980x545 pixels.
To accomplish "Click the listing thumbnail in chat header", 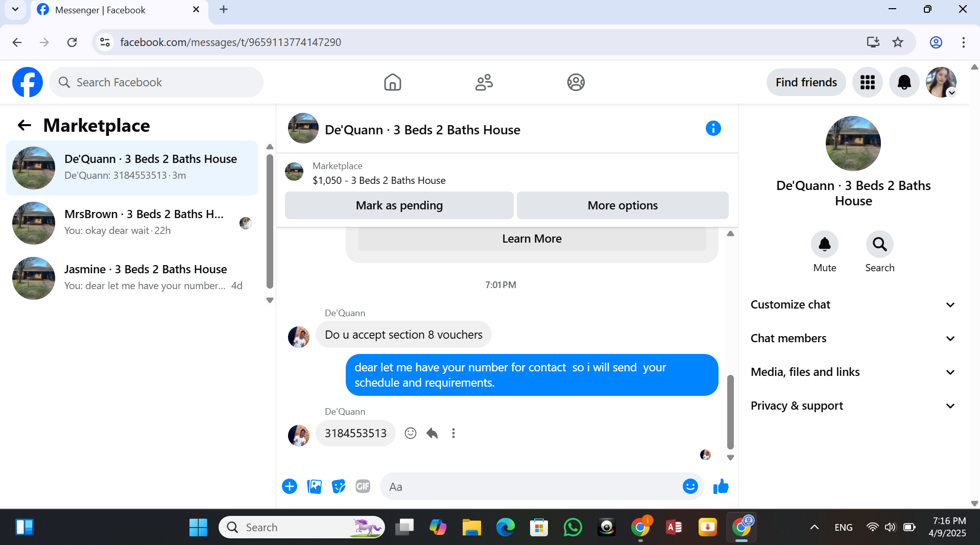I will coord(303,128).
